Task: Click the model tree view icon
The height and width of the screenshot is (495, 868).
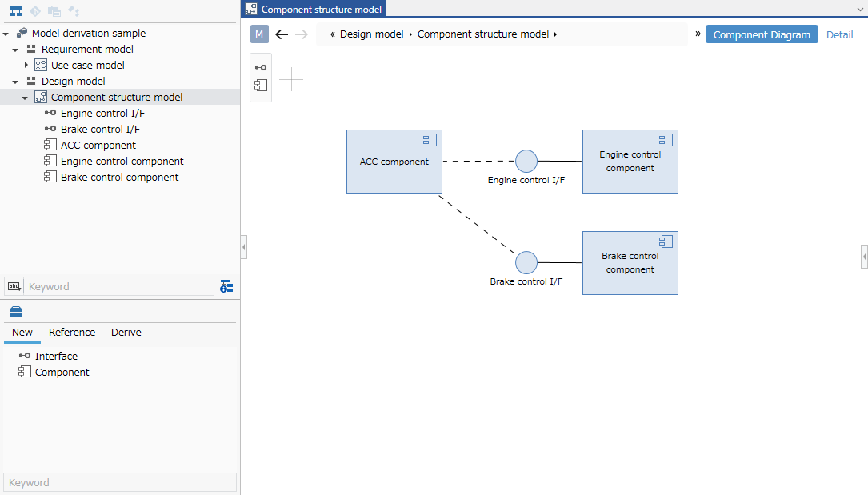Action: [15, 11]
